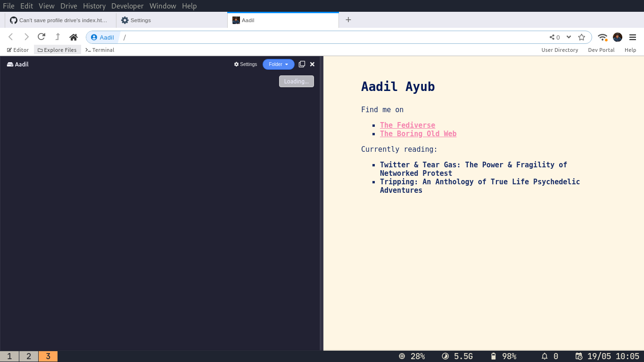
Task: Open the Drive menu
Action: coord(68,6)
